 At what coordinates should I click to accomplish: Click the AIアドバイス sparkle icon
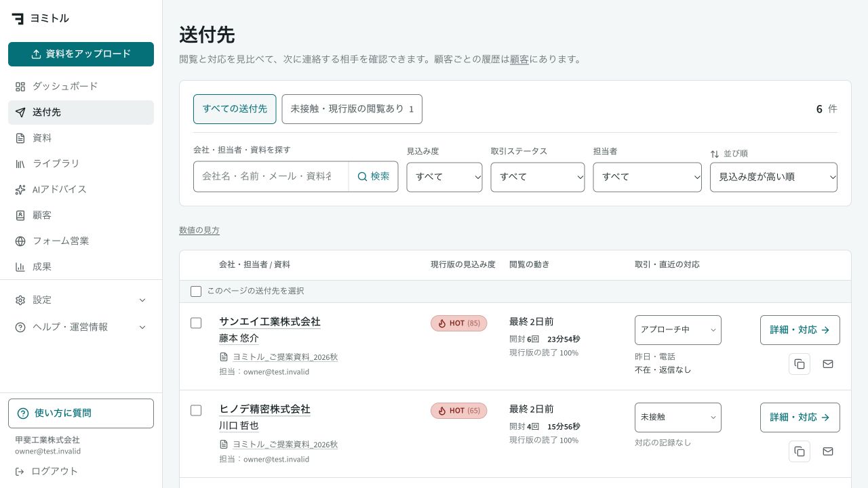[20, 190]
